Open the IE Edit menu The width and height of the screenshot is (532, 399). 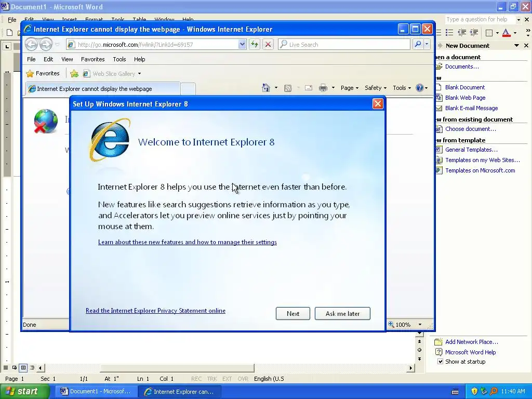pos(48,59)
